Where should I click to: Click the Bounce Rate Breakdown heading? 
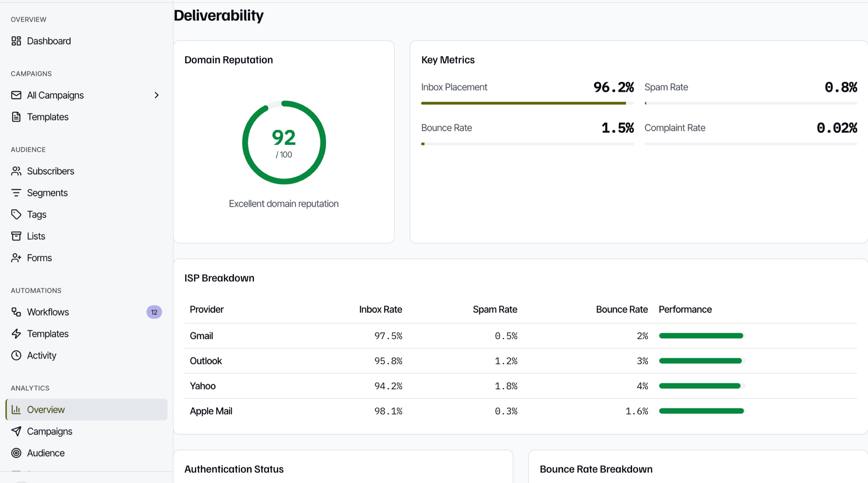click(x=596, y=469)
